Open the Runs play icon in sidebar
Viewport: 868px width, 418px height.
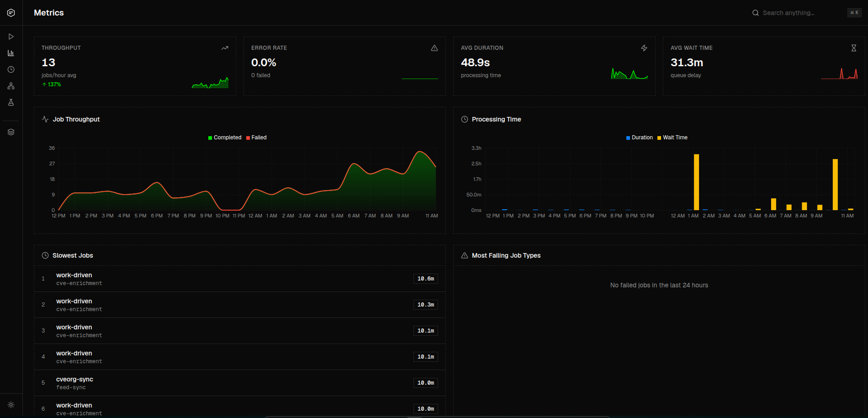(x=11, y=37)
